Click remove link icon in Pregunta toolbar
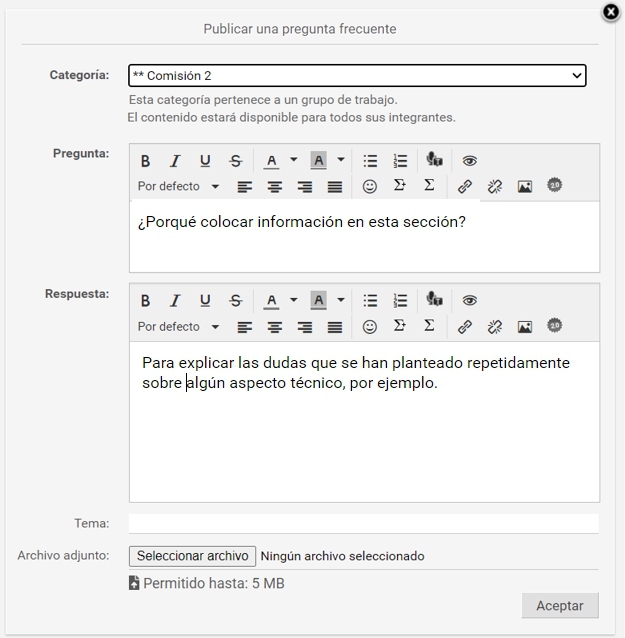The width and height of the screenshot is (625, 638). coord(494,187)
